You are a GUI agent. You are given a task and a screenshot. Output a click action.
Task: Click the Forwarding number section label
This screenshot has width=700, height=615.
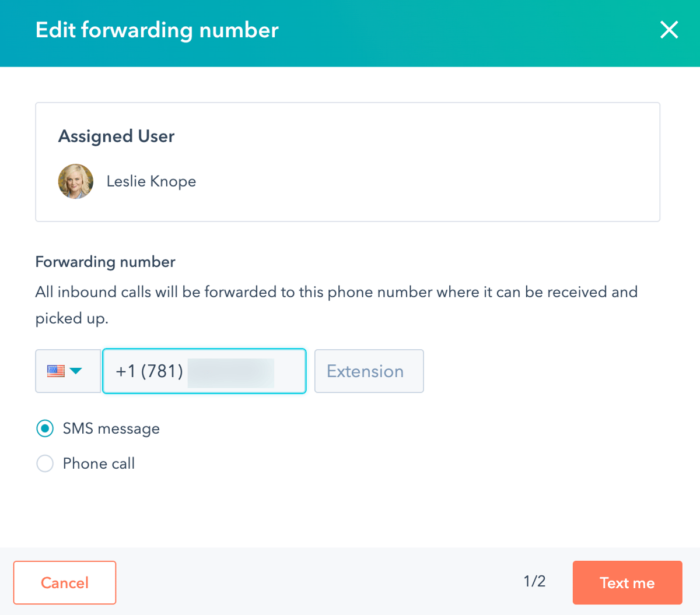click(x=105, y=262)
